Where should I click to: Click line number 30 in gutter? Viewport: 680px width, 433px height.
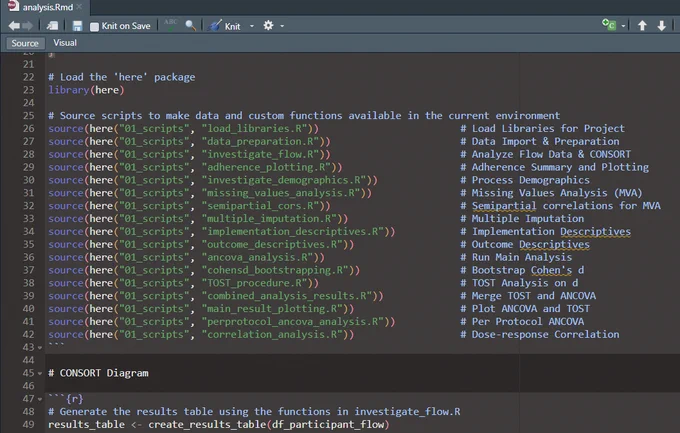29,180
